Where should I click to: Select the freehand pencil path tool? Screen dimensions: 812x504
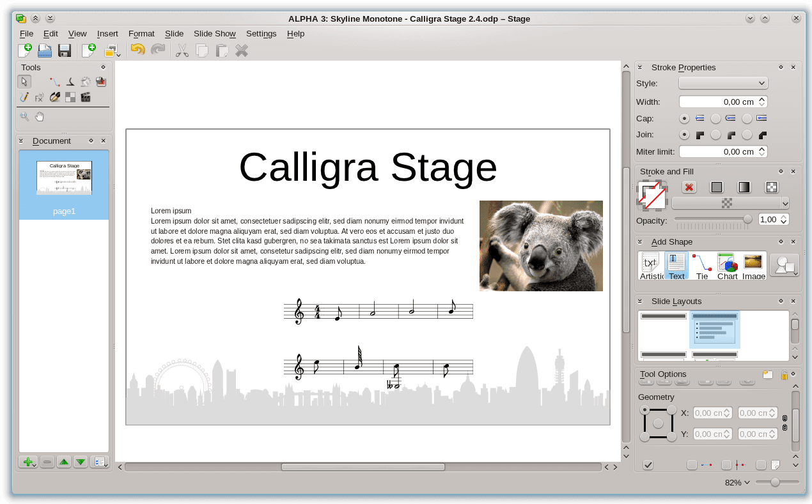24,98
